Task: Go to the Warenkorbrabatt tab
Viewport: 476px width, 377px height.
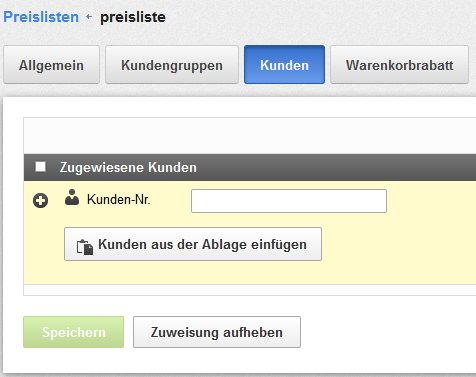Action: [x=399, y=65]
